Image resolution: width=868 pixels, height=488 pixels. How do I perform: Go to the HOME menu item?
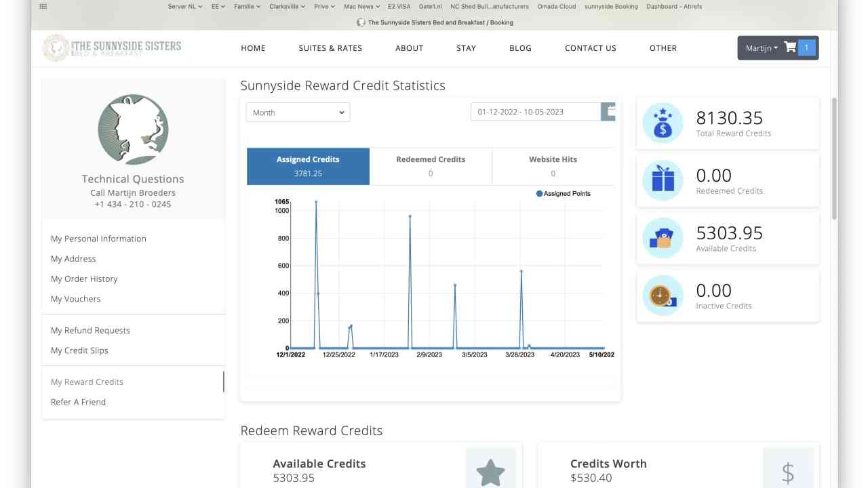point(253,48)
